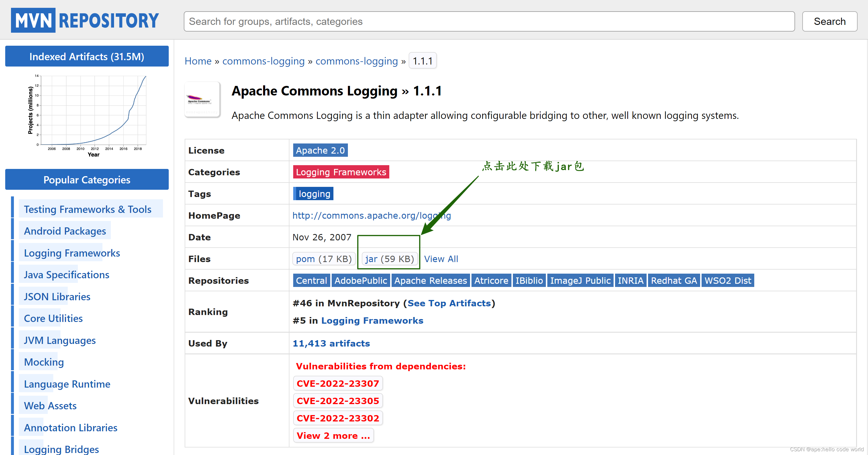Click the Indexed Artifacts (31.5M) header
The width and height of the screenshot is (868, 455).
pos(87,56)
